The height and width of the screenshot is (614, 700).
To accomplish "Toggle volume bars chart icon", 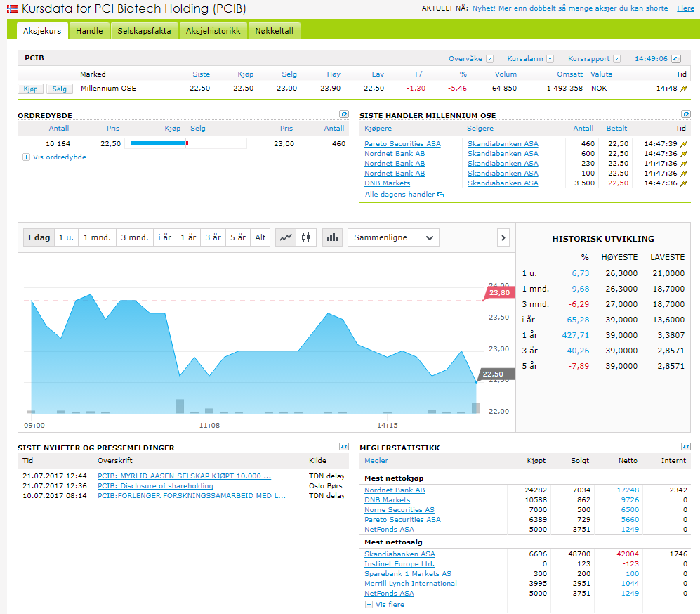I will (x=333, y=237).
